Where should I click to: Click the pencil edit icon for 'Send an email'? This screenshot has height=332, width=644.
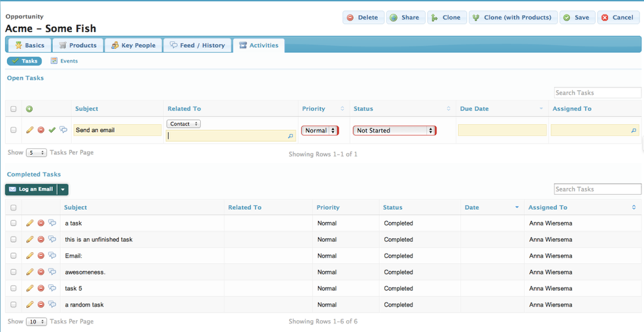[x=30, y=130]
